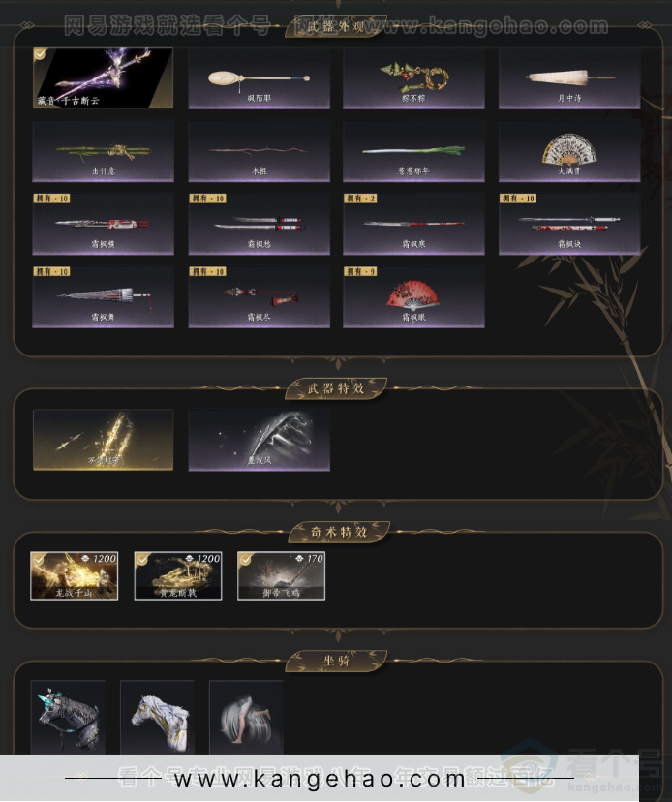Select the red-and-grey umbrella weapon skin
672x802 pixels.
(103, 297)
